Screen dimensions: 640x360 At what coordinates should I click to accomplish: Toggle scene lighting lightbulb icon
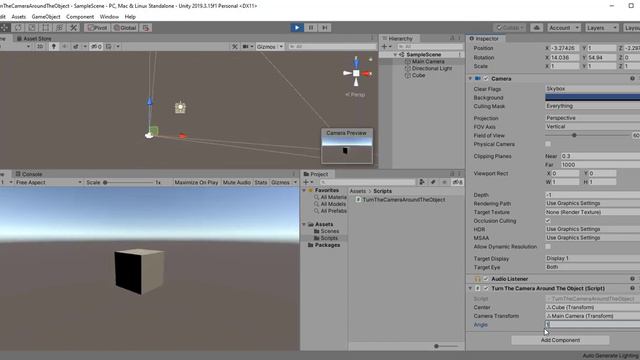(x=53, y=47)
